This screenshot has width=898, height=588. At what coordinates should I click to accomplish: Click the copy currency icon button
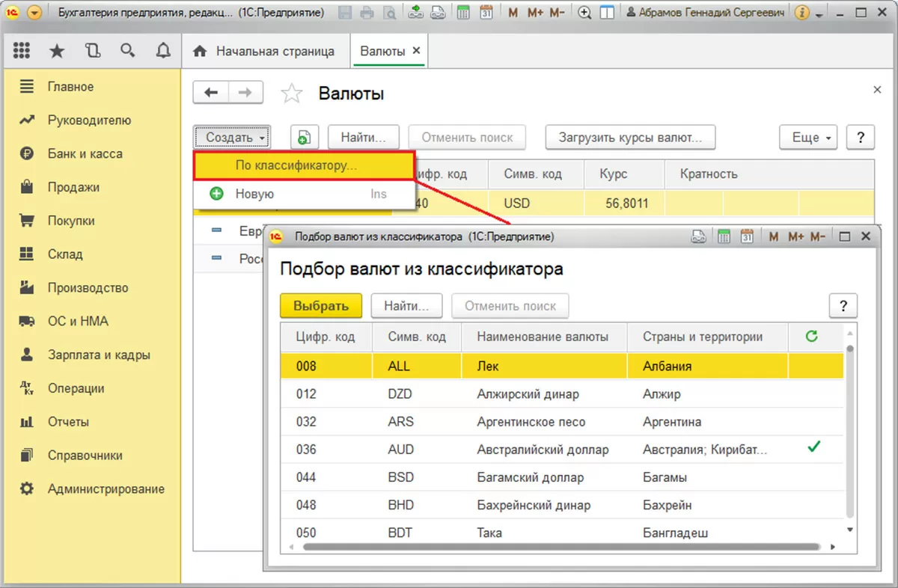coord(304,138)
